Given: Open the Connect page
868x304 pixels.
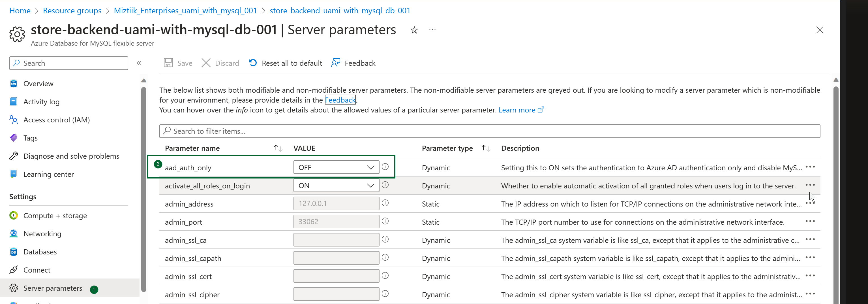Looking at the screenshot, I should click(37, 270).
